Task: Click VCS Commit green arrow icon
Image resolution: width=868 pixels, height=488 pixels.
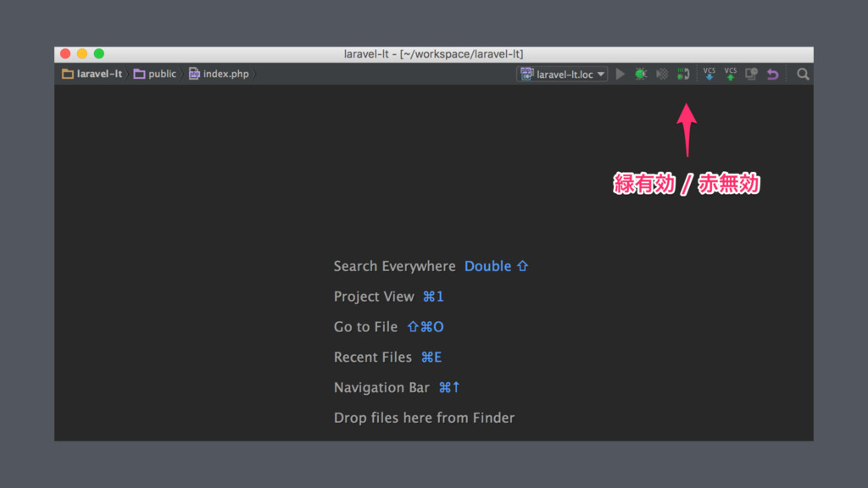Action: coord(731,75)
